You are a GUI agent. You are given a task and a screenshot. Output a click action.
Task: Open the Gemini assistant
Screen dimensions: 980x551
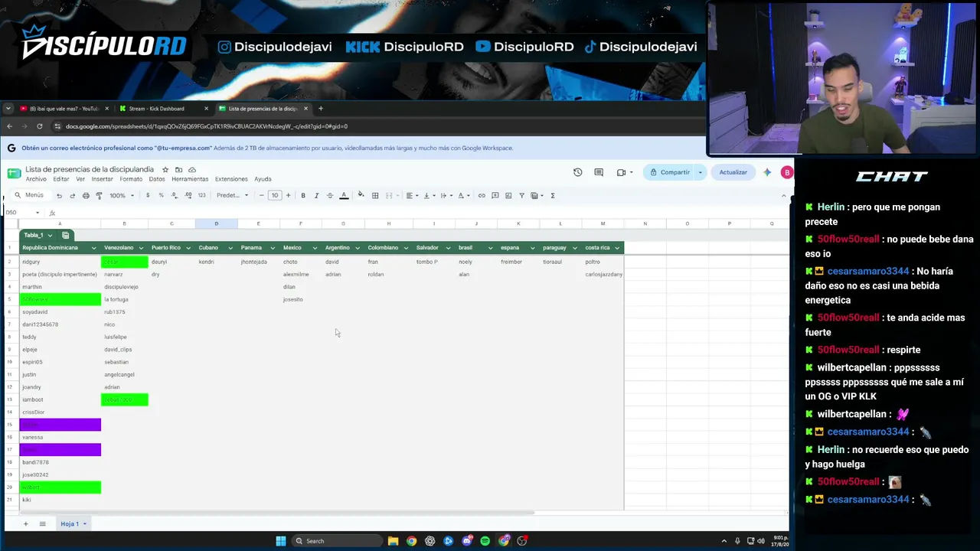(x=767, y=172)
